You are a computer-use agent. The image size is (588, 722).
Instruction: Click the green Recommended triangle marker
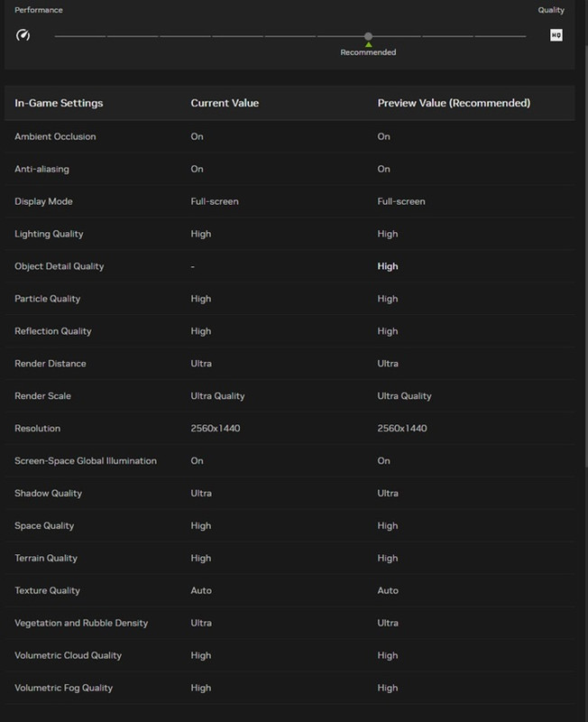368,44
